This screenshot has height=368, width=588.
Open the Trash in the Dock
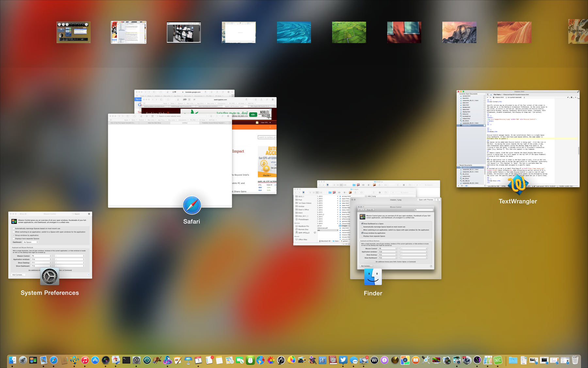click(x=575, y=360)
